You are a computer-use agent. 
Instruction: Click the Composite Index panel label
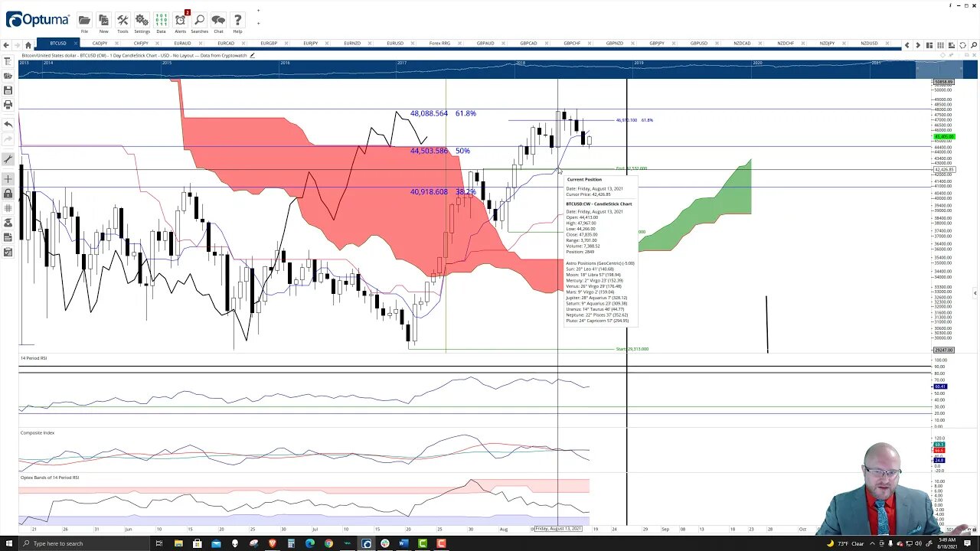pos(38,433)
